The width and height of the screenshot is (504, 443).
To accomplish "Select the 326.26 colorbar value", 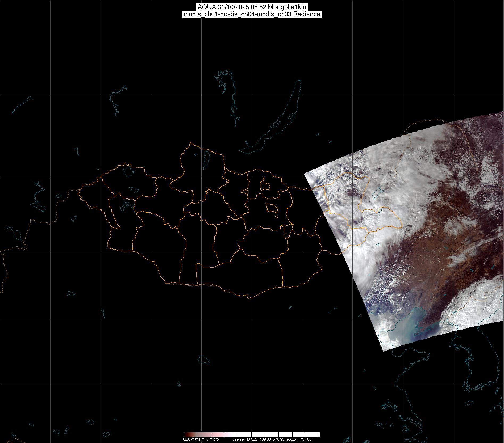I will pyautogui.click(x=238, y=439).
